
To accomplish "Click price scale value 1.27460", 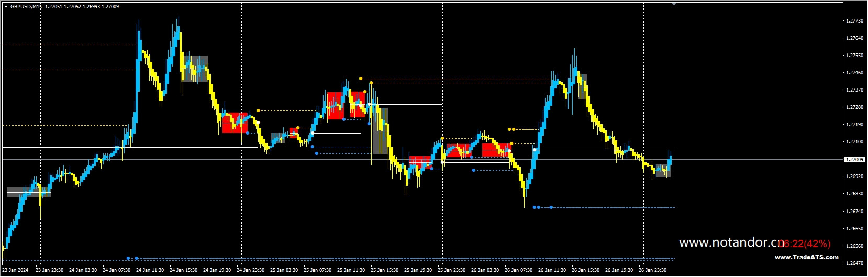I will (855, 73).
